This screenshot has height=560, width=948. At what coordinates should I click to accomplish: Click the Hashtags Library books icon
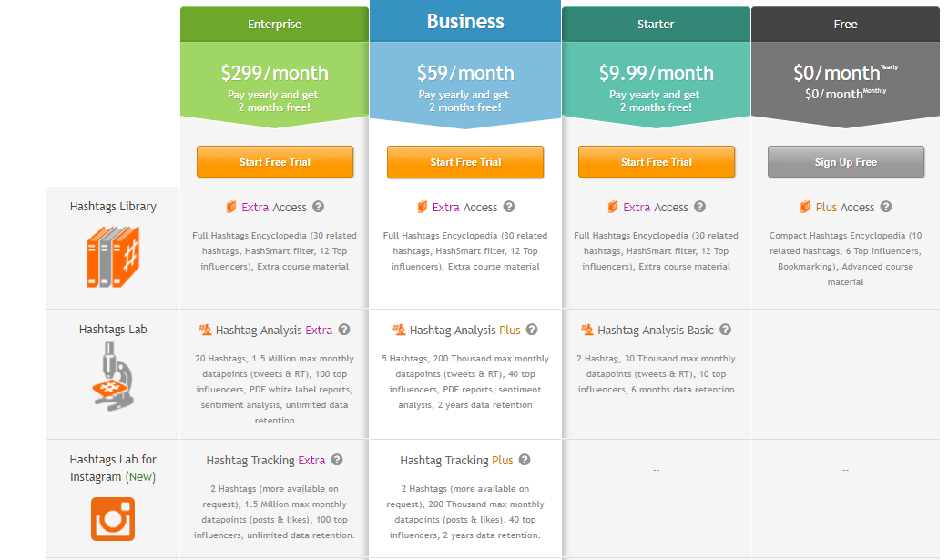pyautogui.click(x=113, y=256)
